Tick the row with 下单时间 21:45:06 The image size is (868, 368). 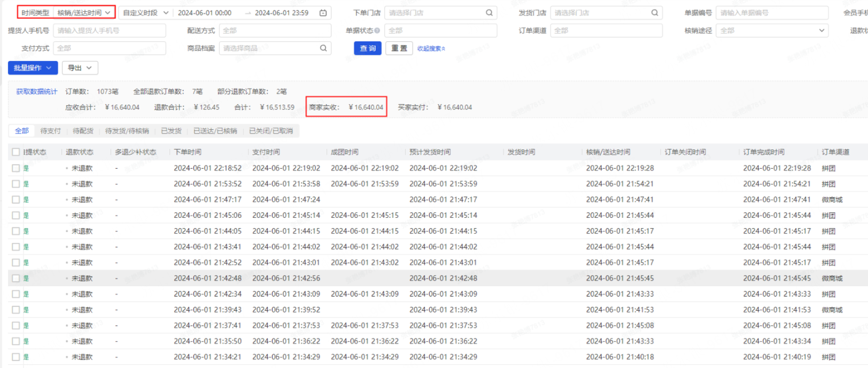tap(16, 215)
